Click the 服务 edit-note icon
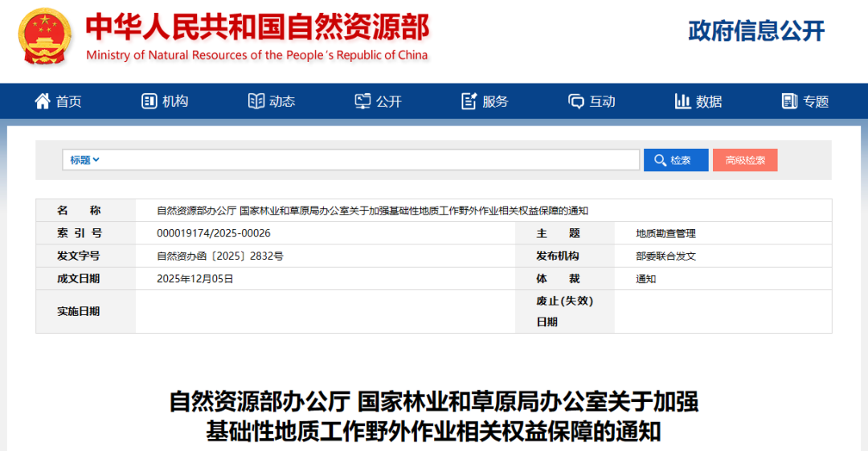868x451 pixels. (469, 100)
